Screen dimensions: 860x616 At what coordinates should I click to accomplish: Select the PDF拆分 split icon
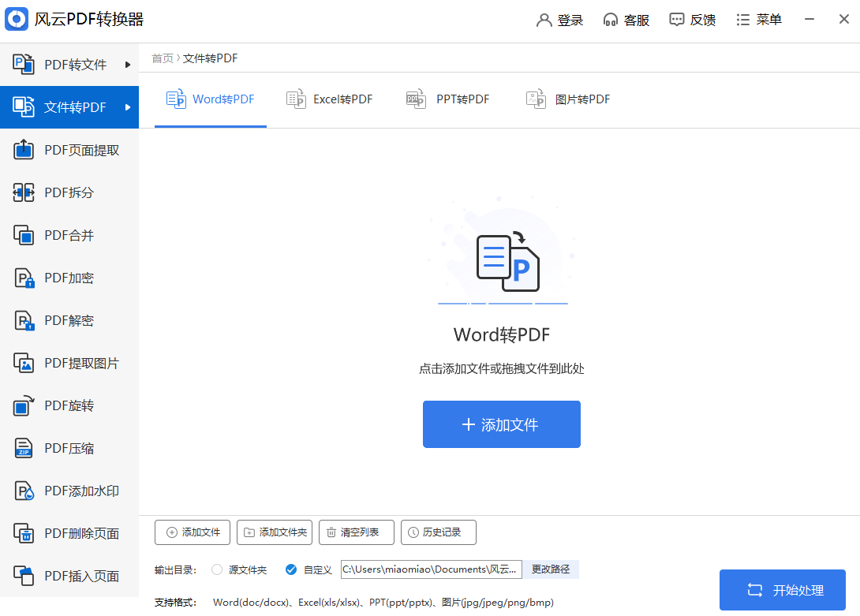(24, 192)
